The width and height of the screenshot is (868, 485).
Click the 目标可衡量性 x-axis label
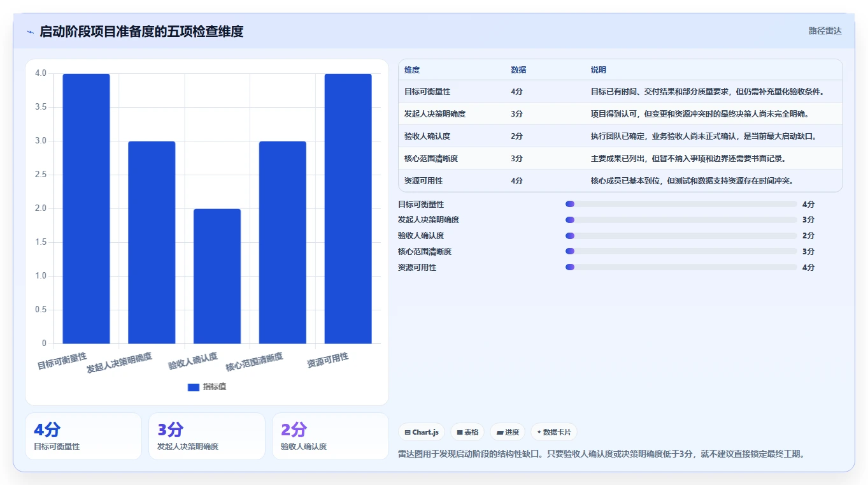point(62,361)
